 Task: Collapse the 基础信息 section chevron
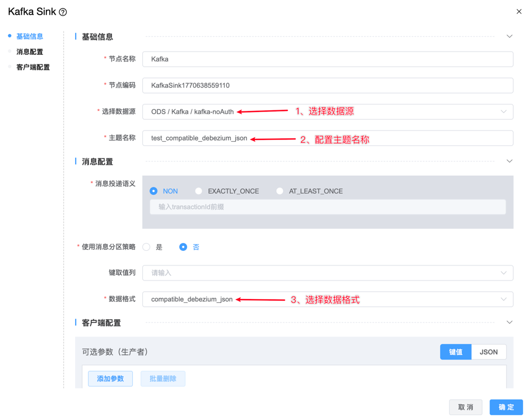point(509,36)
